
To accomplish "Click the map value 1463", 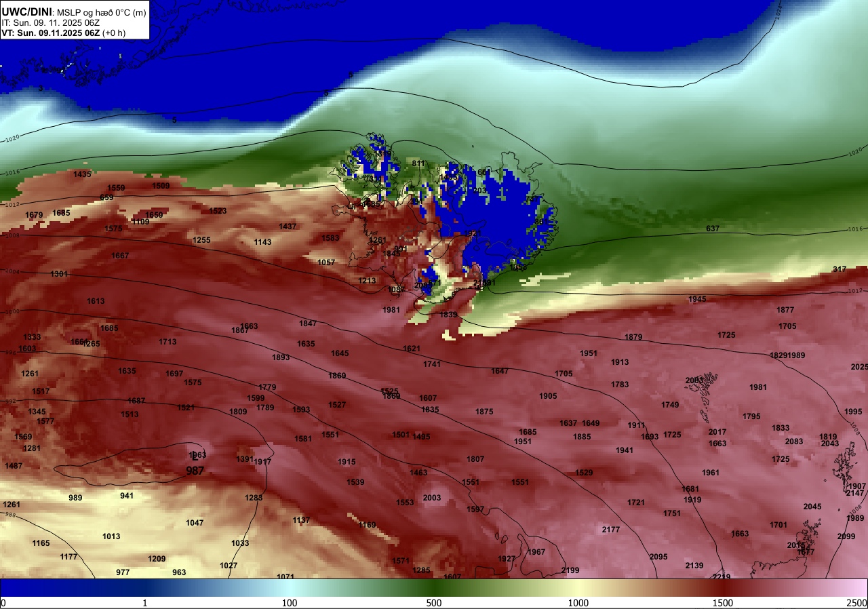I will click(x=418, y=473).
